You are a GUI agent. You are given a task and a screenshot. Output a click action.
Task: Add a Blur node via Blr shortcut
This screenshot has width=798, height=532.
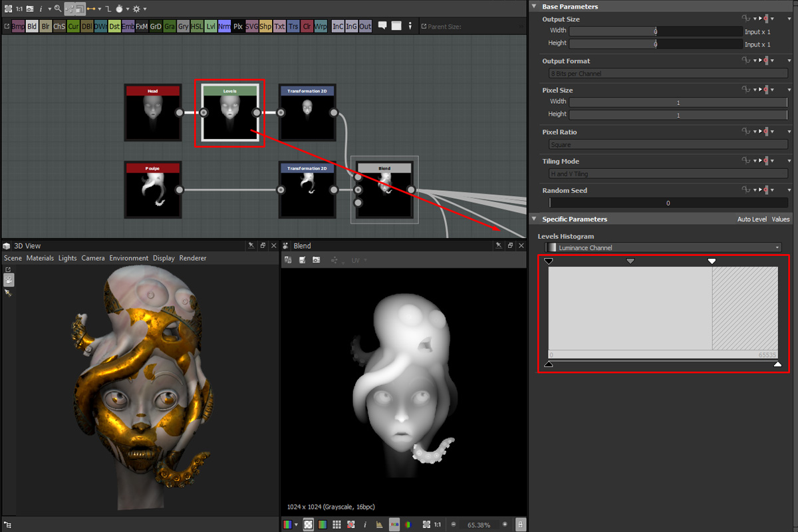pos(46,27)
